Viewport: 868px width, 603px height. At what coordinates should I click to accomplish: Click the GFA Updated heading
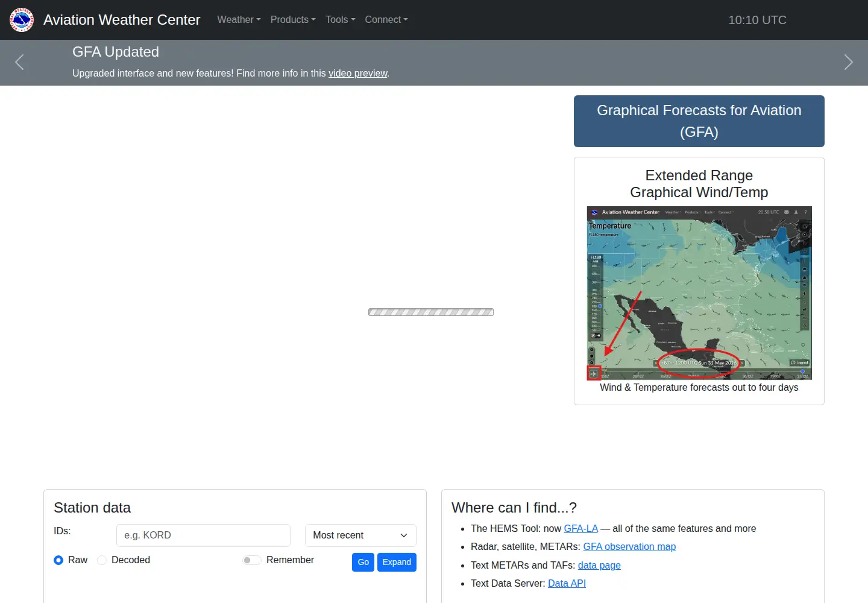pyautogui.click(x=116, y=52)
